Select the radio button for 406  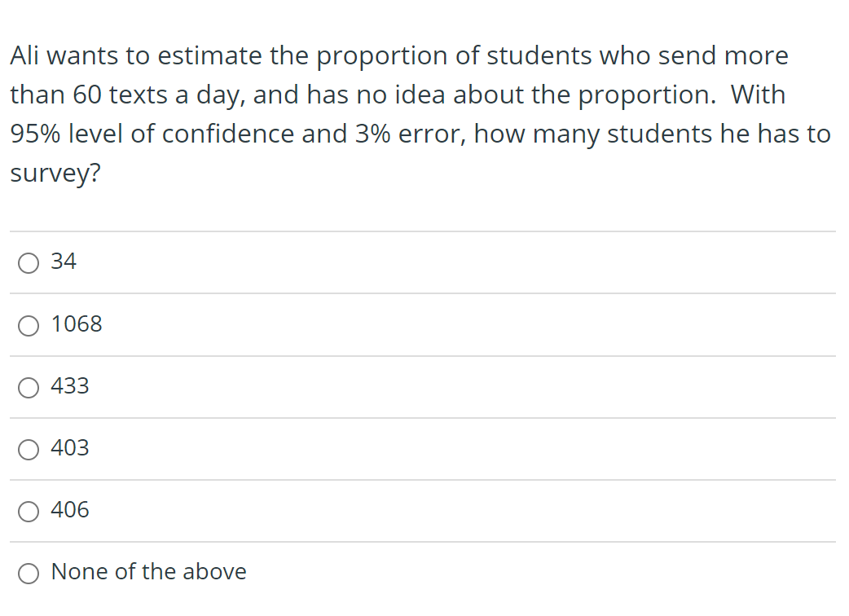[29, 511]
